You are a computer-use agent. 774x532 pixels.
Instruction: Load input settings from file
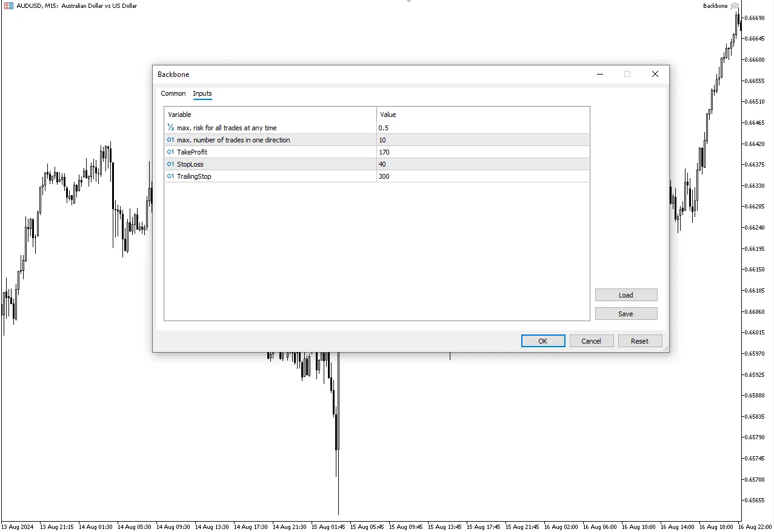tap(626, 295)
